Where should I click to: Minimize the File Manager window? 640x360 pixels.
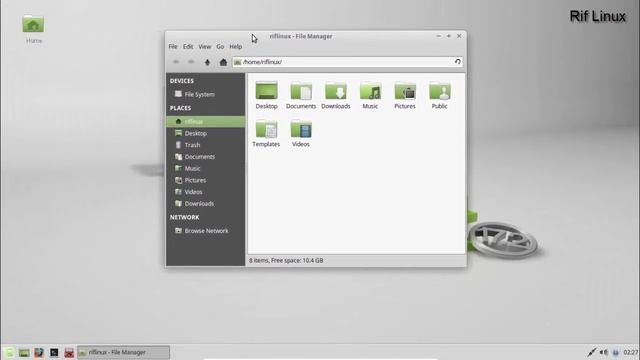[x=438, y=36]
